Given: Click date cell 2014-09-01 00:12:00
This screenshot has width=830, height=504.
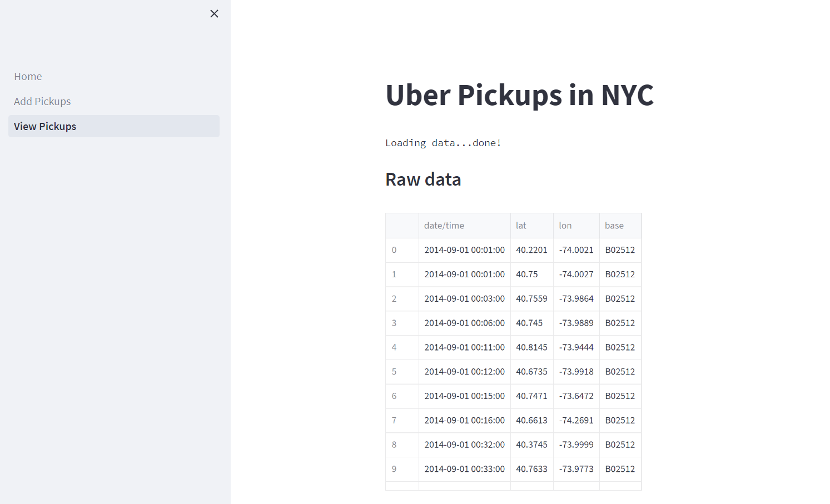Looking at the screenshot, I should point(464,372).
